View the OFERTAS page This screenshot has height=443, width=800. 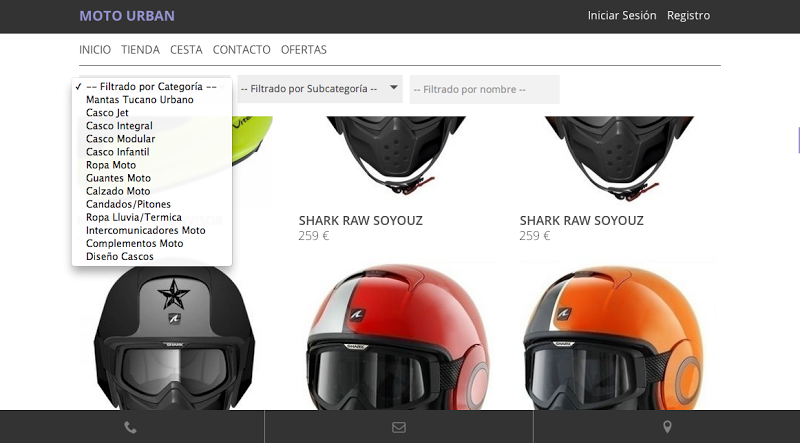tap(304, 50)
